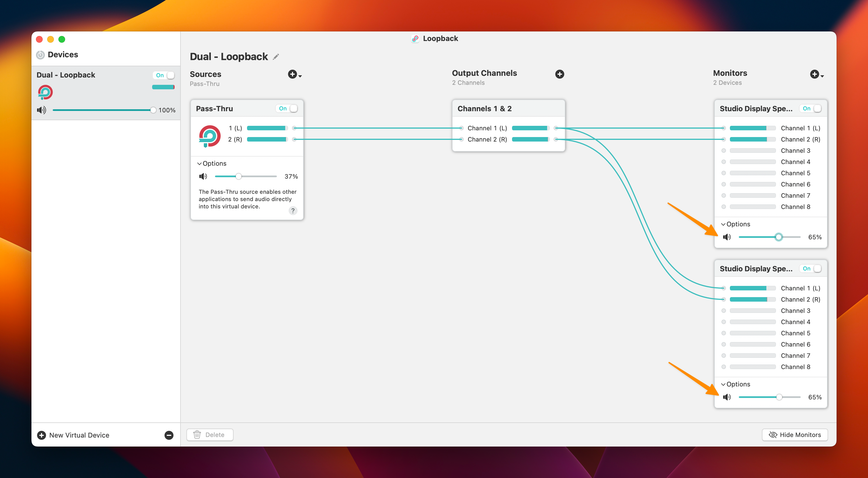The image size is (868, 478).
Task: Click Pass-Thru 1 (L) output connector
Action: [x=294, y=128]
